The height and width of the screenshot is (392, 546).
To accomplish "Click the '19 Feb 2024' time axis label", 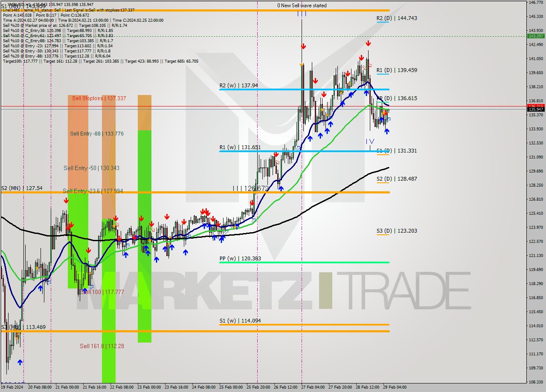I will point(12,387).
